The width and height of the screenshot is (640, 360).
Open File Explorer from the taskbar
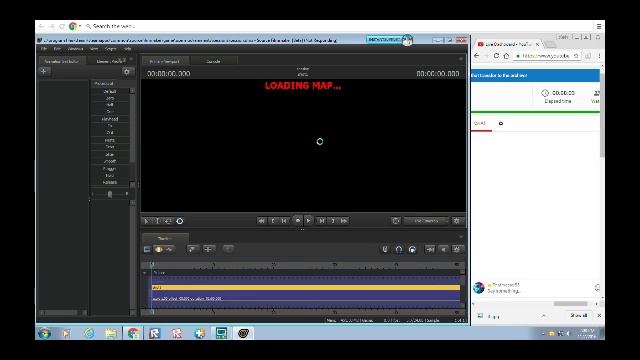111,333
